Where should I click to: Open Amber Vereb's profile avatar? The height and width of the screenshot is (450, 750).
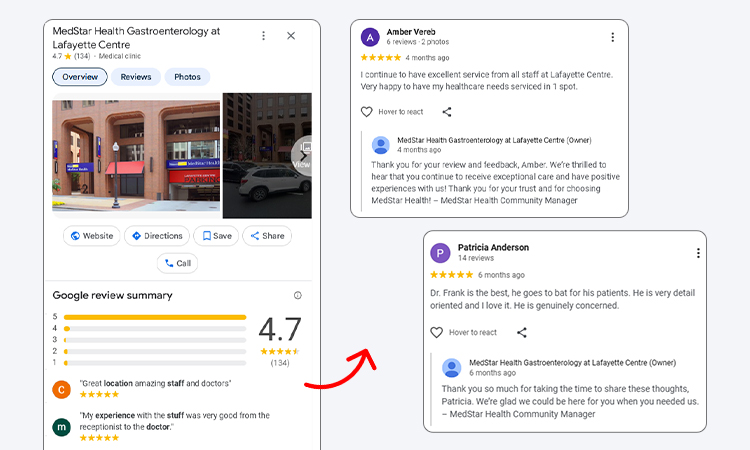click(370, 37)
